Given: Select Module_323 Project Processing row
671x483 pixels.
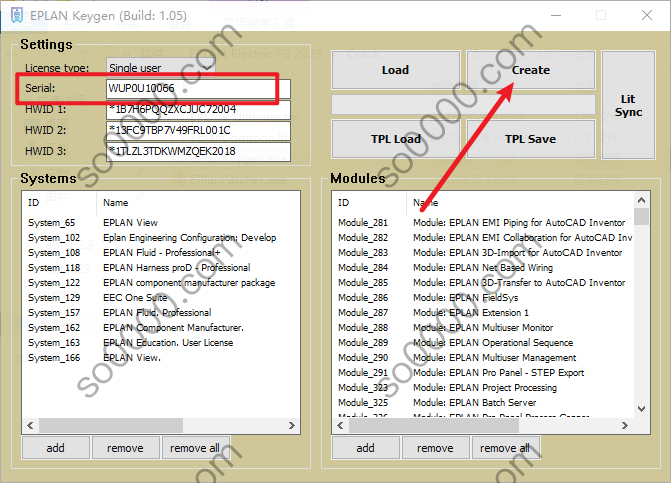Looking at the screenshot, I should [484, 387].
